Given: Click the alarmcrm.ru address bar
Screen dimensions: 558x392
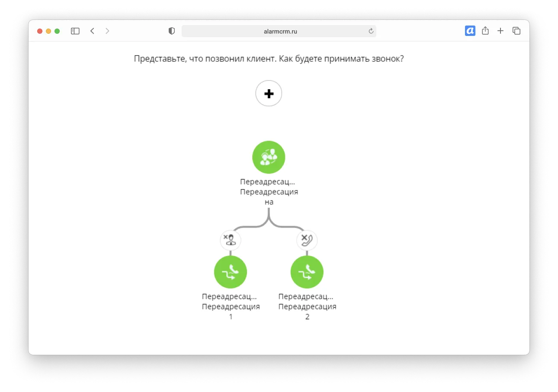Looking at the screenshot, I should coord(279,31).
